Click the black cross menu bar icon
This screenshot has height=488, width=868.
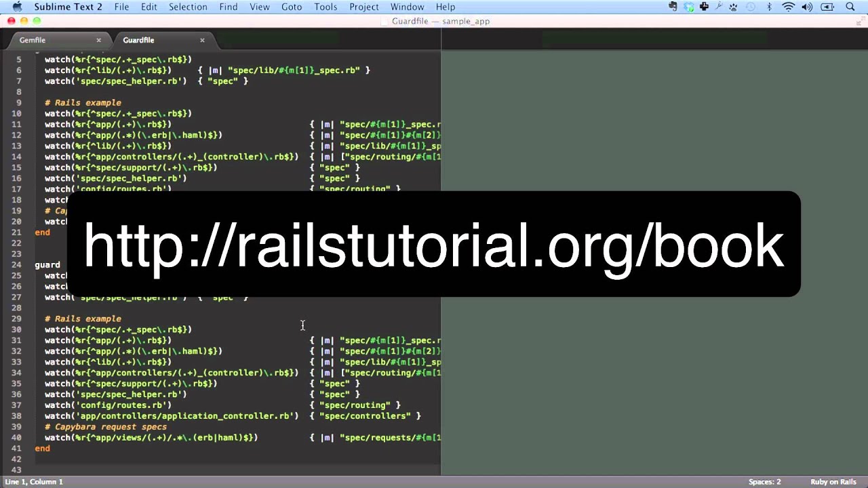[x=705, y=7]
